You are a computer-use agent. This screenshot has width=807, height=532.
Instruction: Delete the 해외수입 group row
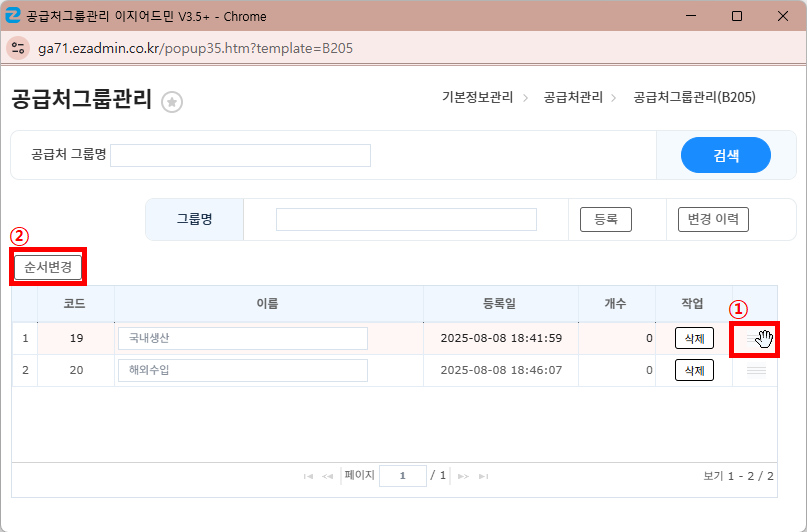tap(694, 371)
